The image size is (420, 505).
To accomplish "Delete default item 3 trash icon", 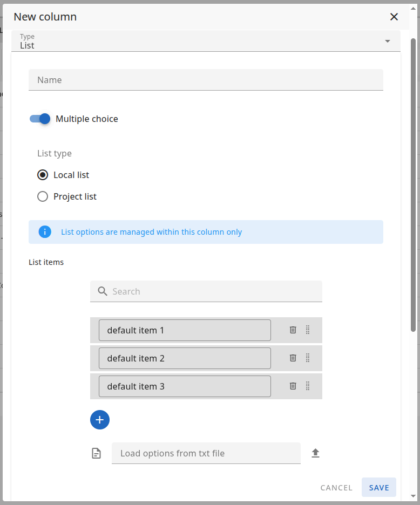I will (x=293, y=386).
